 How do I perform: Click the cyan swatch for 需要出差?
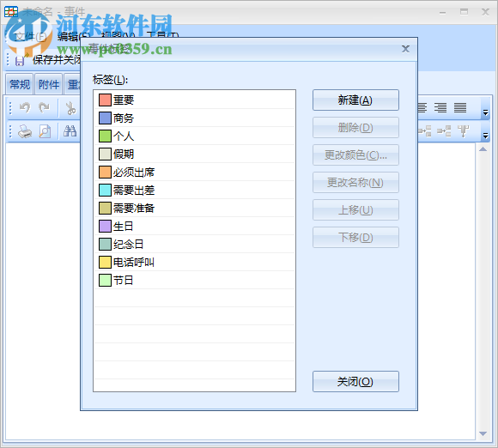[105, 191]
